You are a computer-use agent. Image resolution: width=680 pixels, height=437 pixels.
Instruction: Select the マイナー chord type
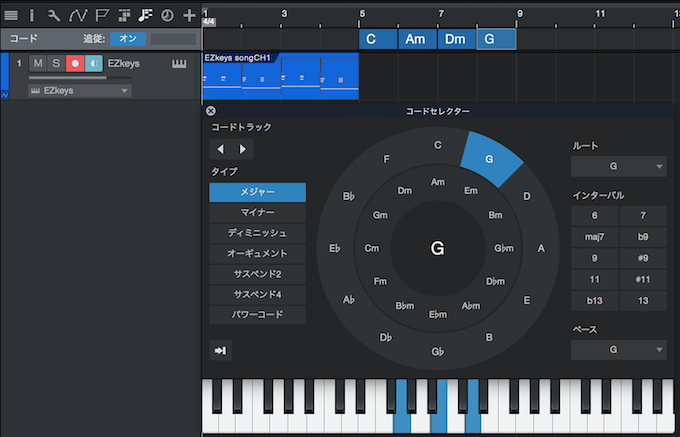[258, 212]
